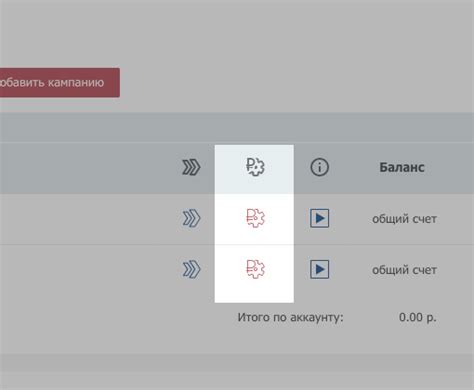
Task: Click highlighted white area below second ruble-gear icon
Action: coord(254,292)
